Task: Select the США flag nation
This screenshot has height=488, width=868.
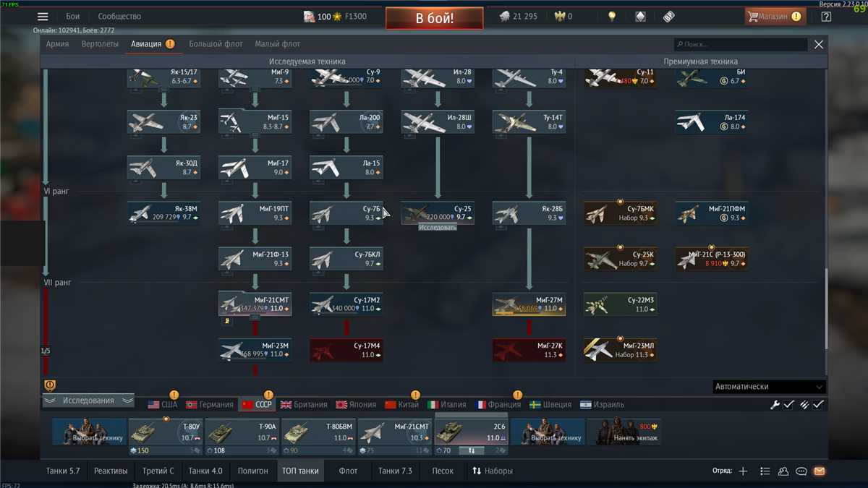Action: click(163, 405)
